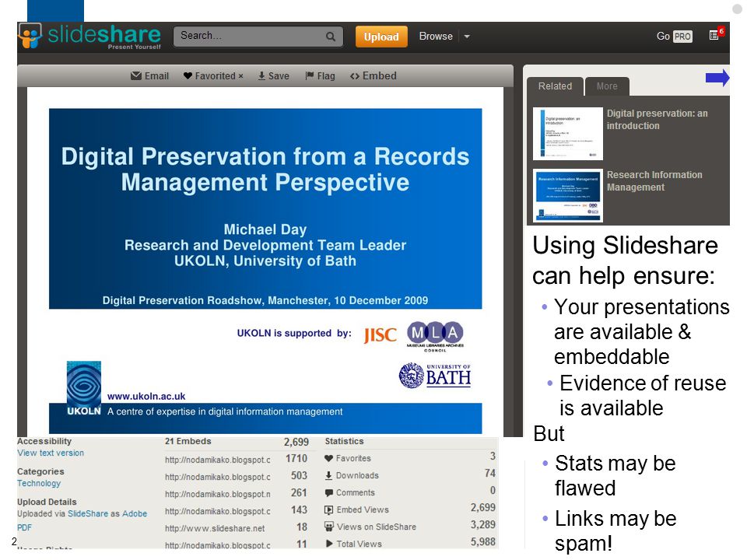Click the Statistics heading
This screenshot has width=747, height=560.
[344, 442]
